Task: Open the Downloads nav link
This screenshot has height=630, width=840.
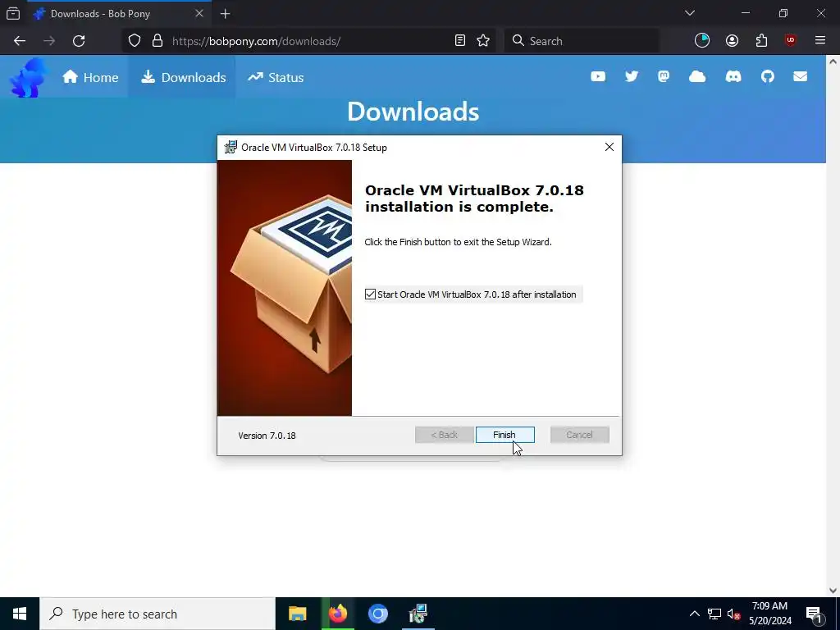Action: point(183,78)
